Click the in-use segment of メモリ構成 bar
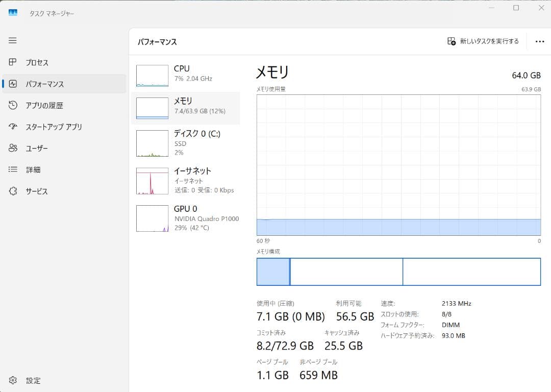Screen dimensions: 551x392 273,272
